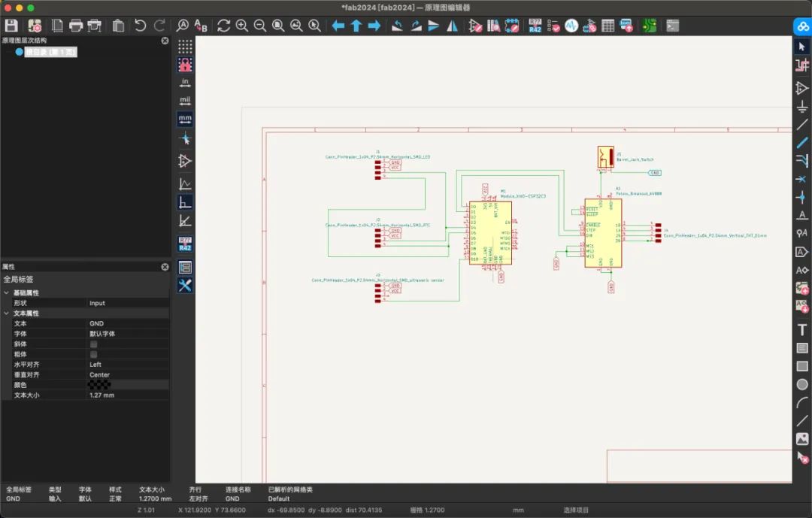Open Page Settings sheet icon

click(x=57, y=26)
